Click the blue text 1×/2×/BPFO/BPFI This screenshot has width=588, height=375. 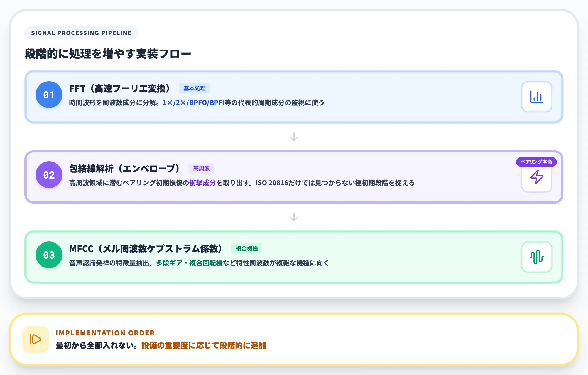point(193,103)
